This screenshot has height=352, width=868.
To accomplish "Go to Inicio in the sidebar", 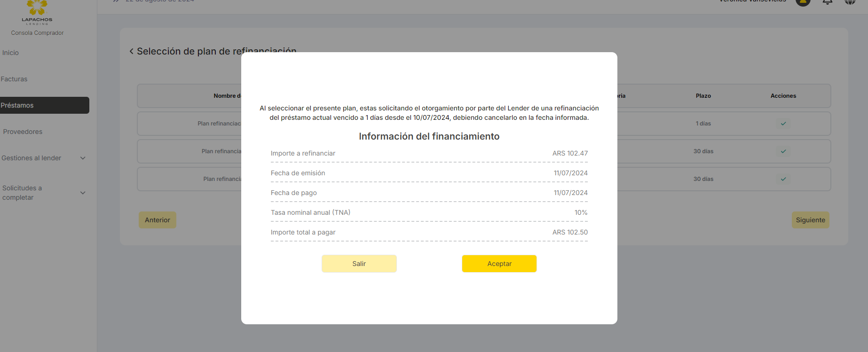I will click(x=10, y=53).
